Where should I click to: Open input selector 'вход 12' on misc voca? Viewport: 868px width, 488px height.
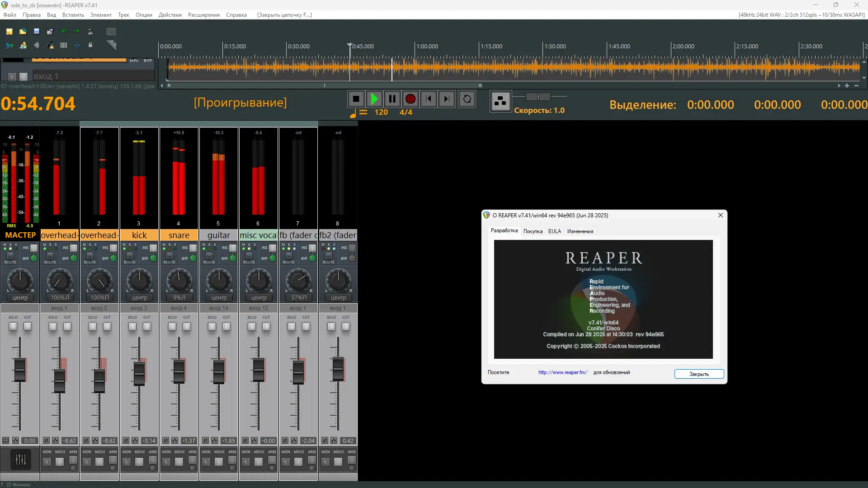point(259,308)
